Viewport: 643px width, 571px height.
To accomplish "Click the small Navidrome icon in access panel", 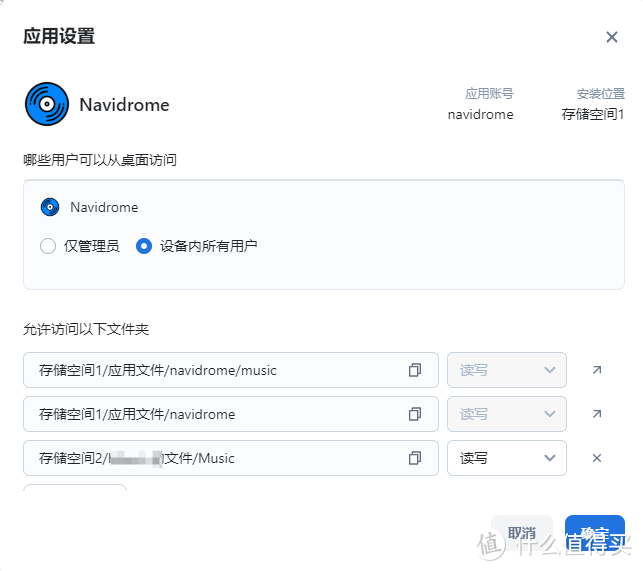I will (50, 207).
